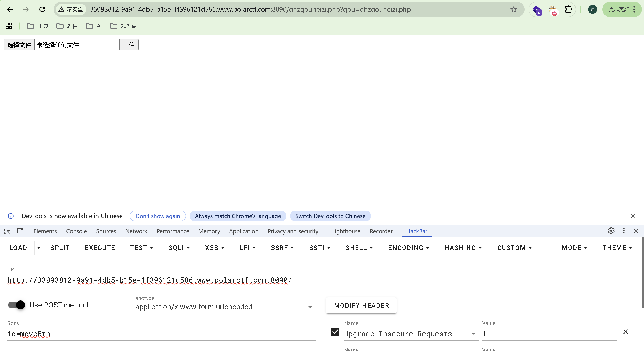Click the Body input field
The width and height of the screenshot is (644, 351).
tap(161, 334)
